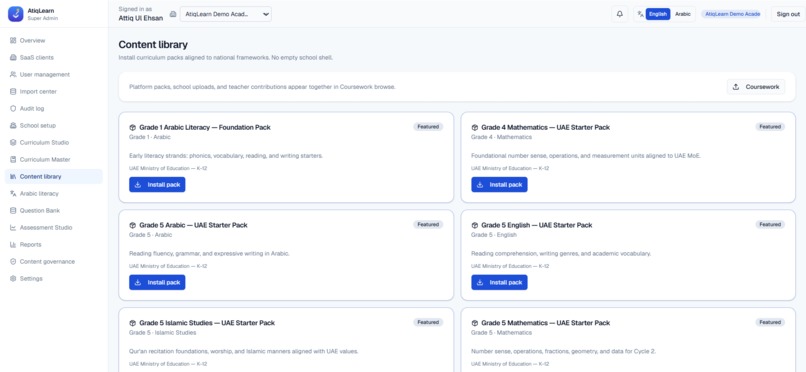Select Content library in sidebar
This screenshot has width=806, height=372.
tap(53, 176)
